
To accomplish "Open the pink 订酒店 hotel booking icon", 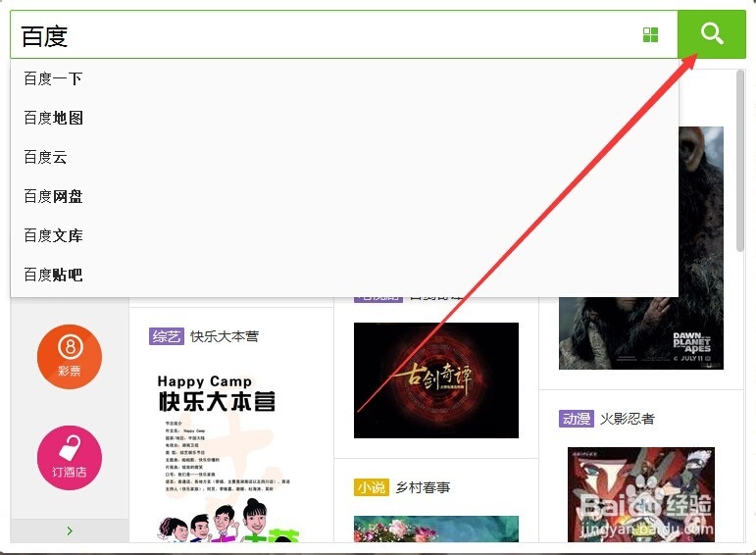I will (70, 458).
